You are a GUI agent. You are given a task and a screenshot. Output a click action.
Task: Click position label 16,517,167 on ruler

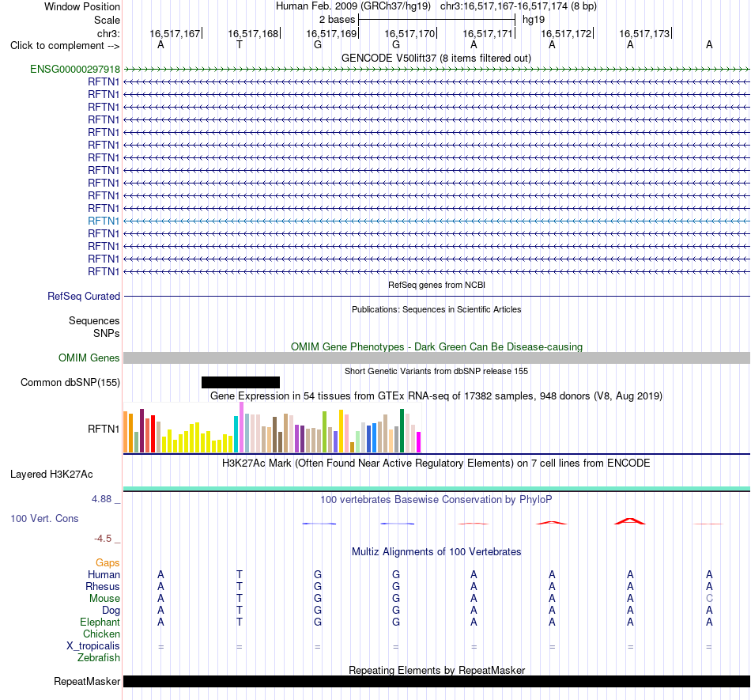175,33
